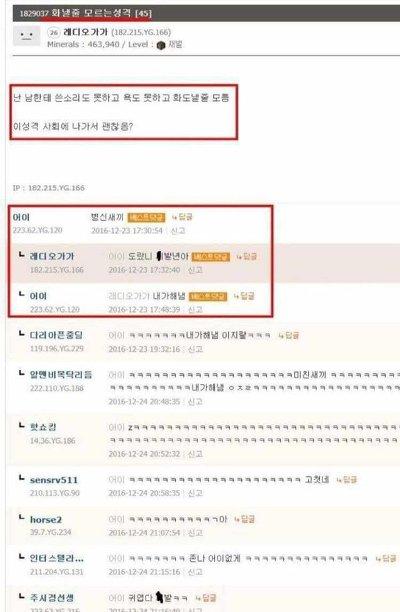Click the level 26 badge icon
400x612 pixels.
coord(53,32)
